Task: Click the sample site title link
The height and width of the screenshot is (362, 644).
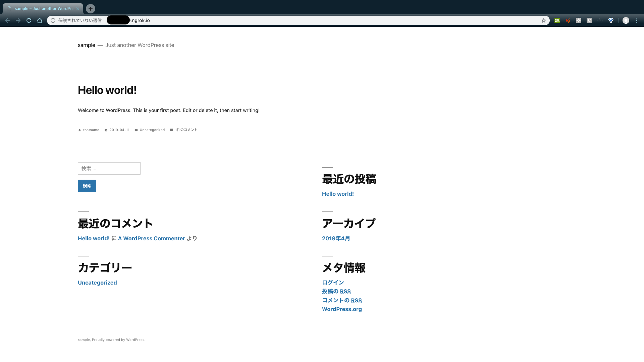Action: click(x=87, y=45)
